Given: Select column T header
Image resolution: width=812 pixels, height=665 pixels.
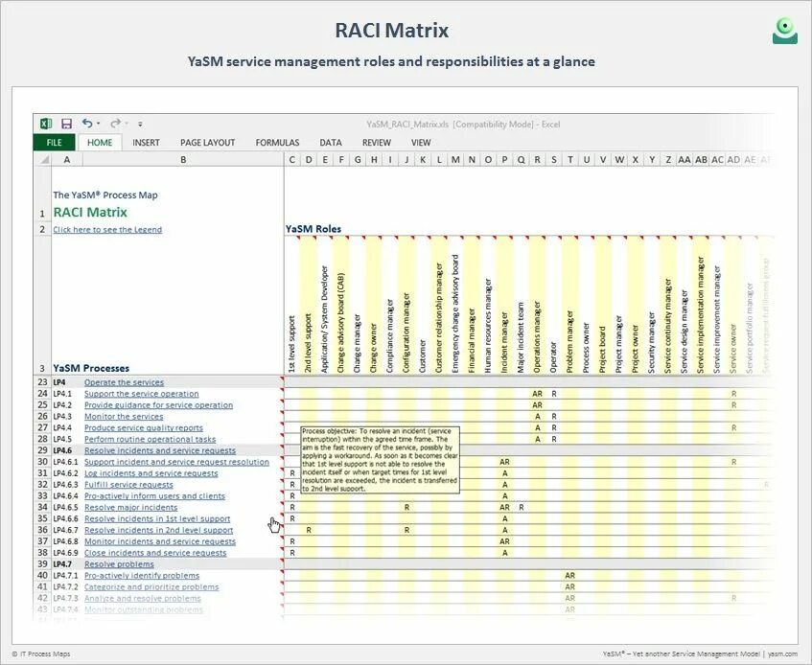Looking at the screenshot, I should (x=569, y=160).
